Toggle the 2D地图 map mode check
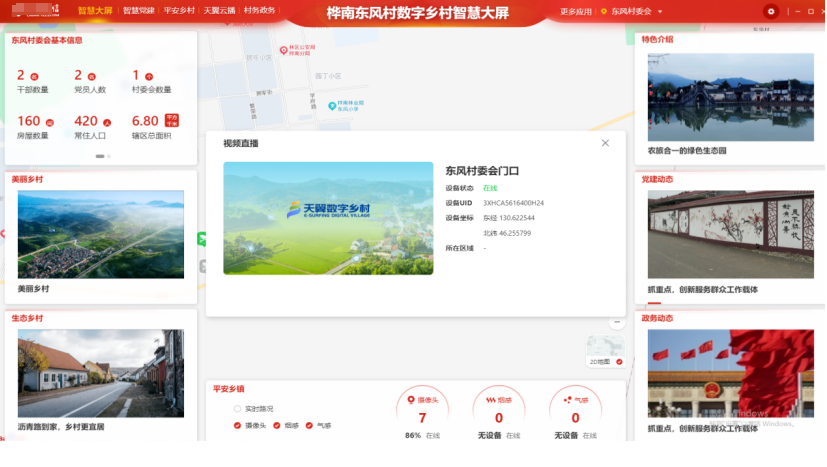Screen dimensions: 827x467 click(x=619, y=361)
